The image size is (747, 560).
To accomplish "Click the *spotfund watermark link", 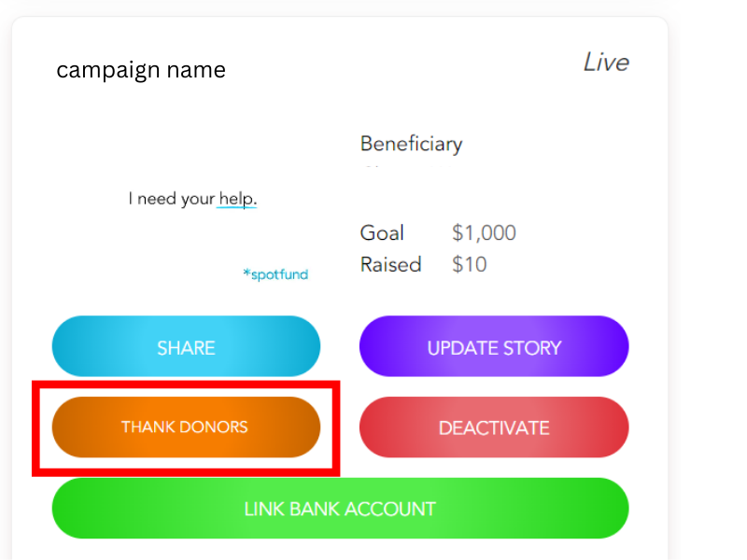I will coord(275,274).
